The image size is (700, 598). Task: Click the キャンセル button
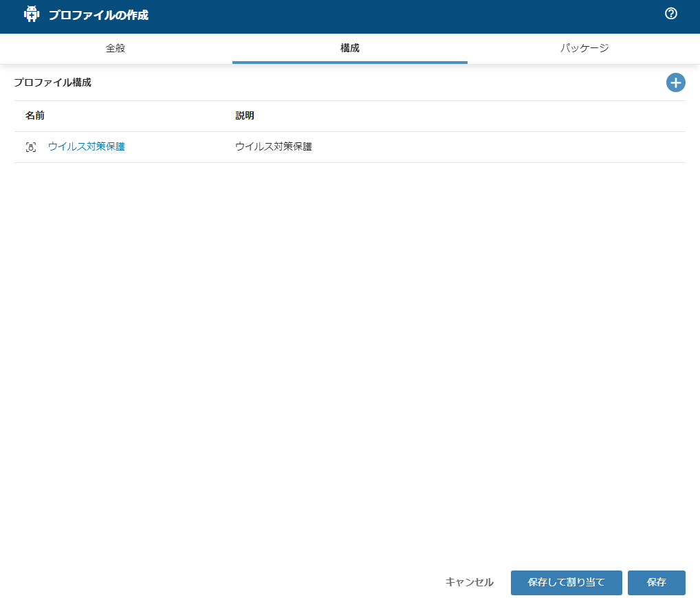click(469, 582)
